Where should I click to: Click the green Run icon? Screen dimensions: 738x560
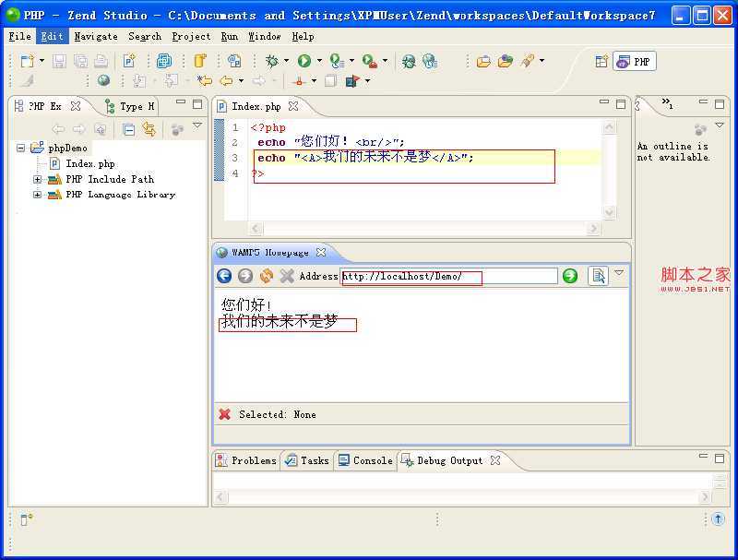pyautogui.click(x=304, y=61)
